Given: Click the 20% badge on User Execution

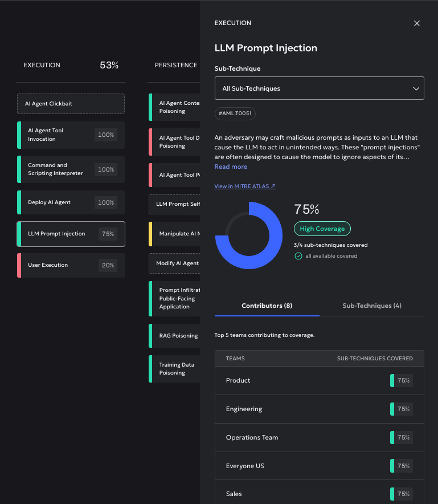Looking at the screenshot, I should tap(108, 266).
